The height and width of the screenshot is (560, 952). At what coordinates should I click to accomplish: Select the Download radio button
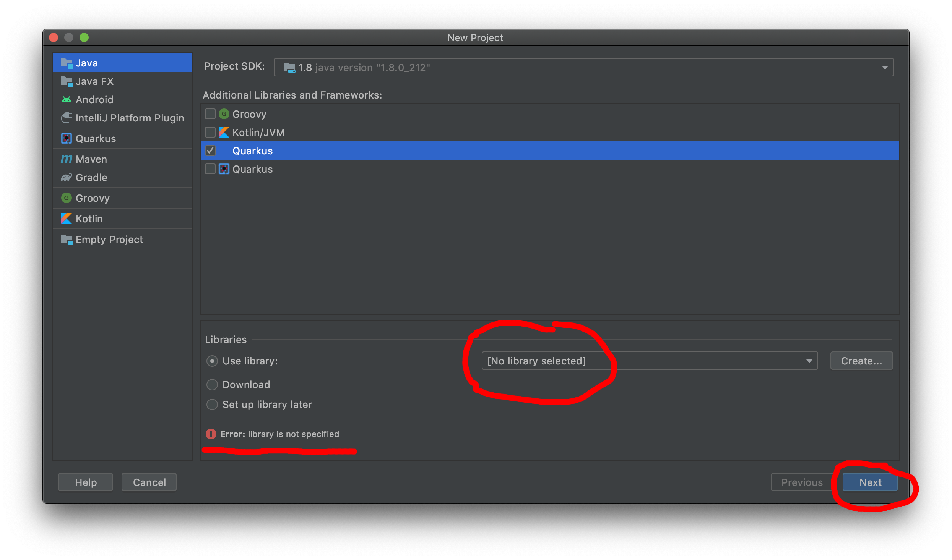click(x=212, y=384)
